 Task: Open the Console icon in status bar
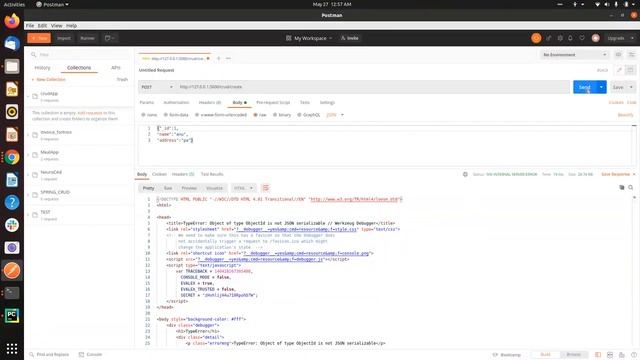tap(81, 354)
